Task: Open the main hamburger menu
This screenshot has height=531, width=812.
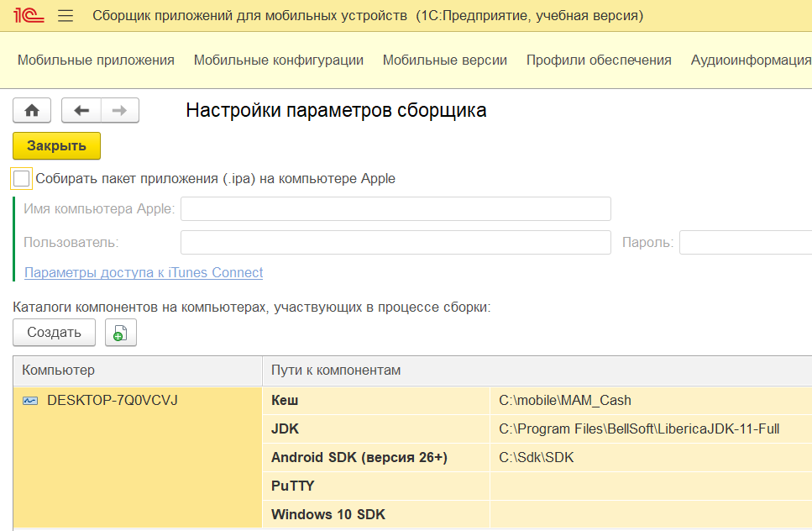Action: tap(65, 16)
